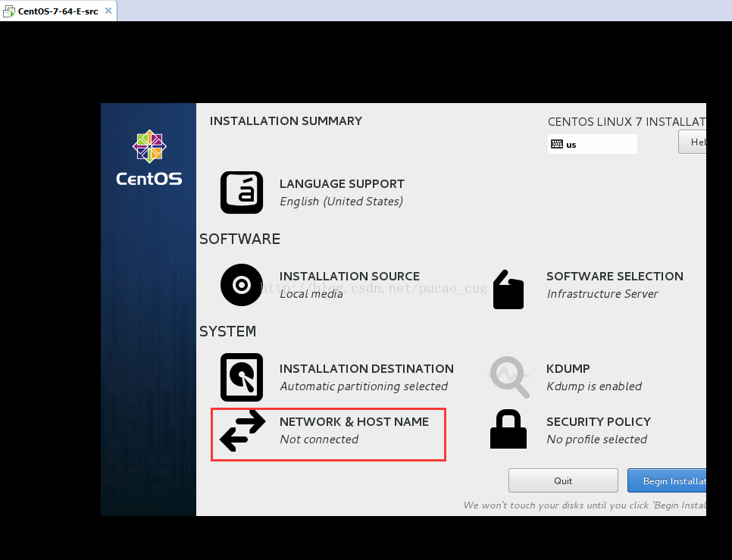
Task: Click the Installation Destination hard drive icon
Action: pyautogui.click(x=242, y=377)
